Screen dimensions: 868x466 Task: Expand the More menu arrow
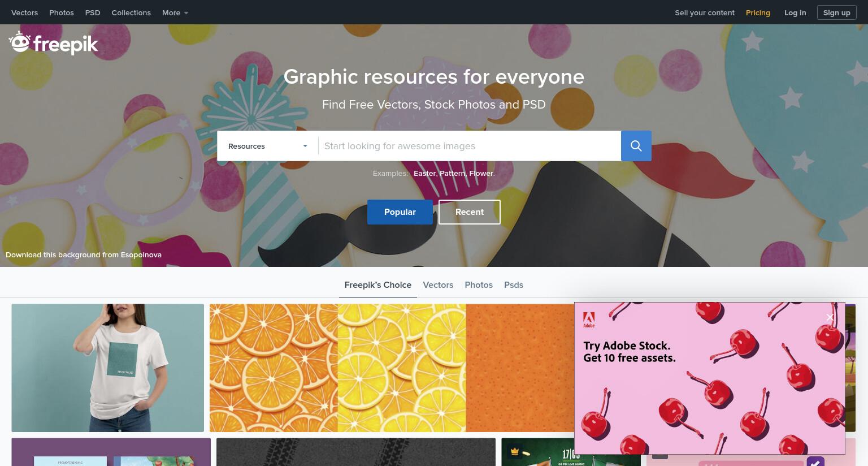(x=186, y=13)
